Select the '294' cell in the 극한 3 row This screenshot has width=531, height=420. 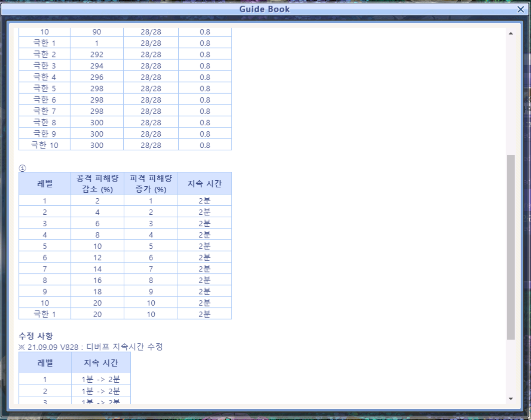[97, 66]
